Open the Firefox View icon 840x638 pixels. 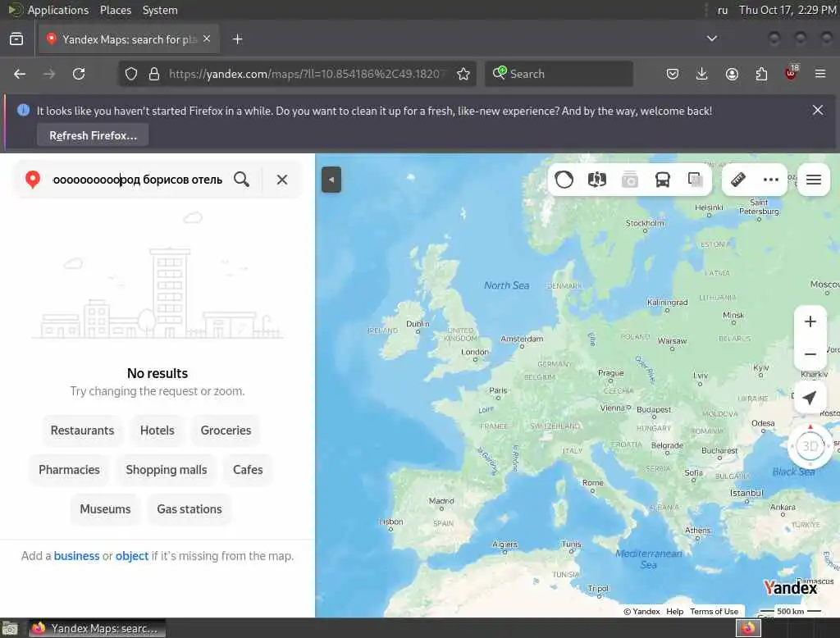[16, 39]
